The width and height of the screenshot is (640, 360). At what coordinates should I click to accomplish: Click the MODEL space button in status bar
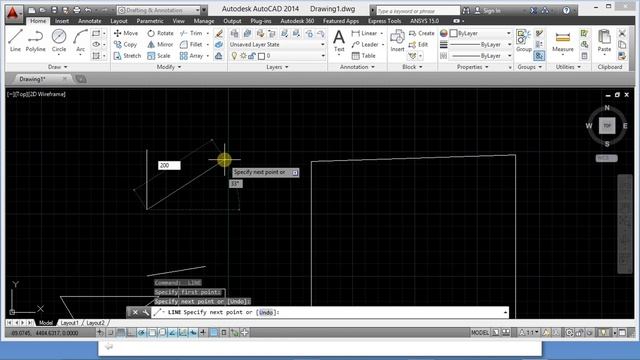480,333
